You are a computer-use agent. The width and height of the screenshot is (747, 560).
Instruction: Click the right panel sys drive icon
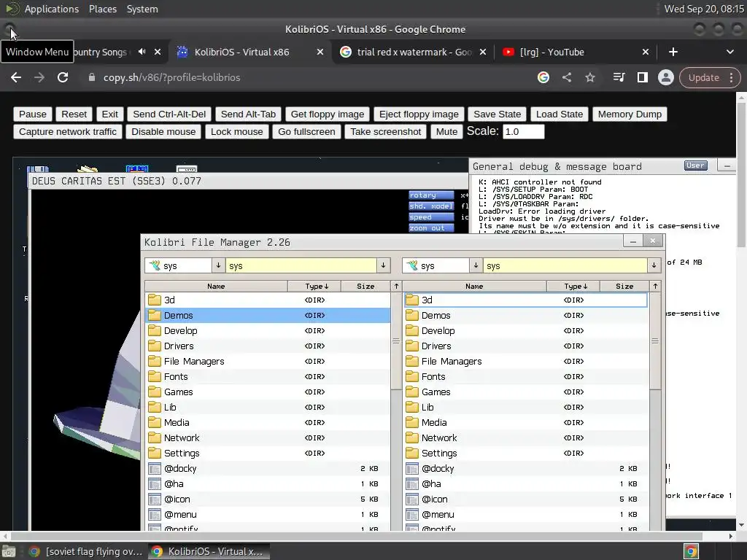413,265
